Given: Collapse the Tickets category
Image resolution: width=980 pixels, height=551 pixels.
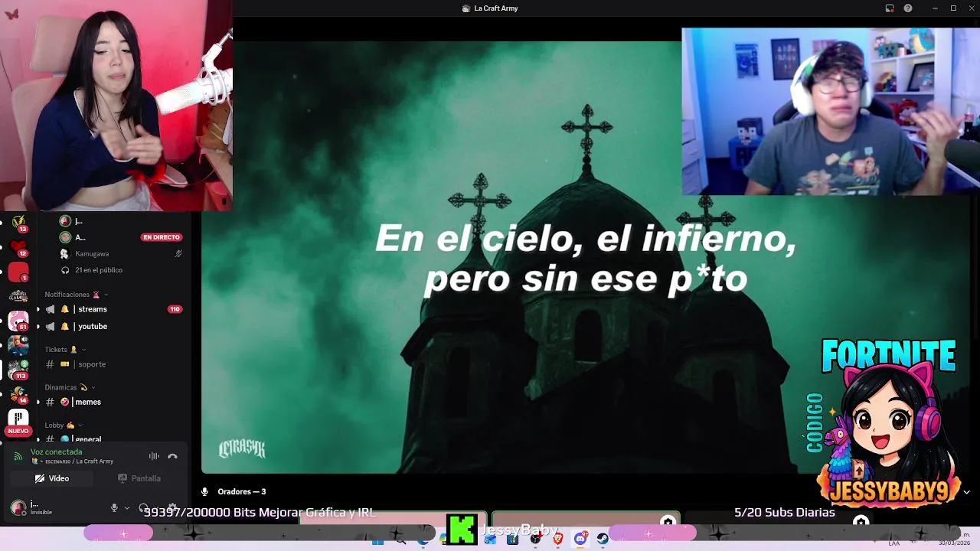Looking at the screenshot, I should click(65, 350).
